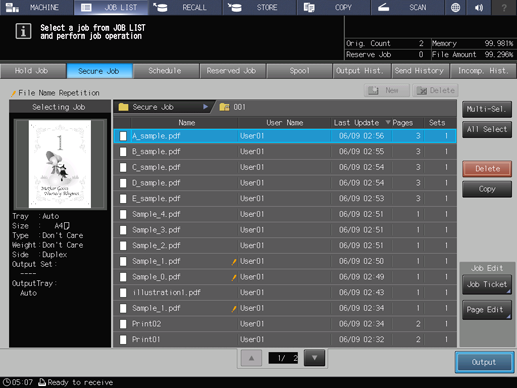Select the illustration1.pdf file name
517x388 pixels.
point(166,293)
